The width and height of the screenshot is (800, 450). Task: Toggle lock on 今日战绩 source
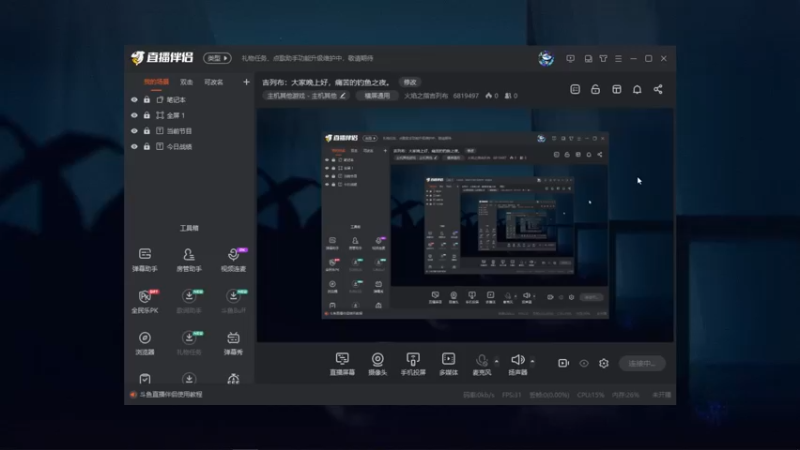click(x=147, y=146)
